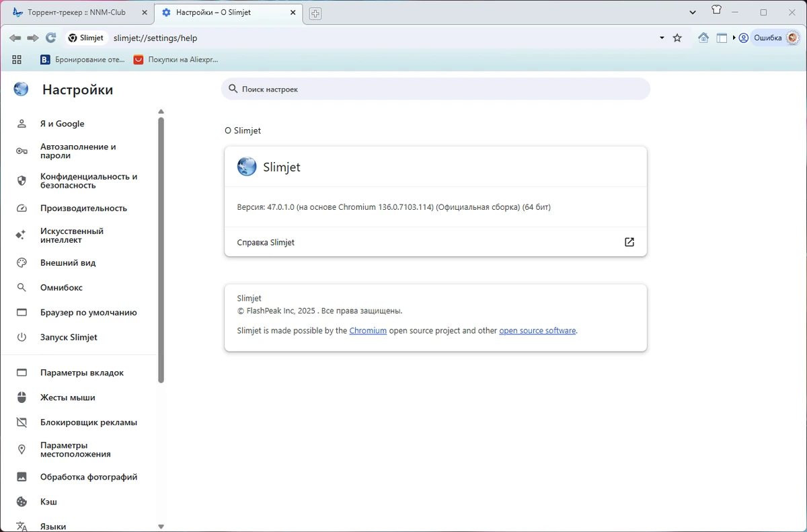Click the Slimjet globe logo in card
807x532 pixels.
tap(247, 167)
